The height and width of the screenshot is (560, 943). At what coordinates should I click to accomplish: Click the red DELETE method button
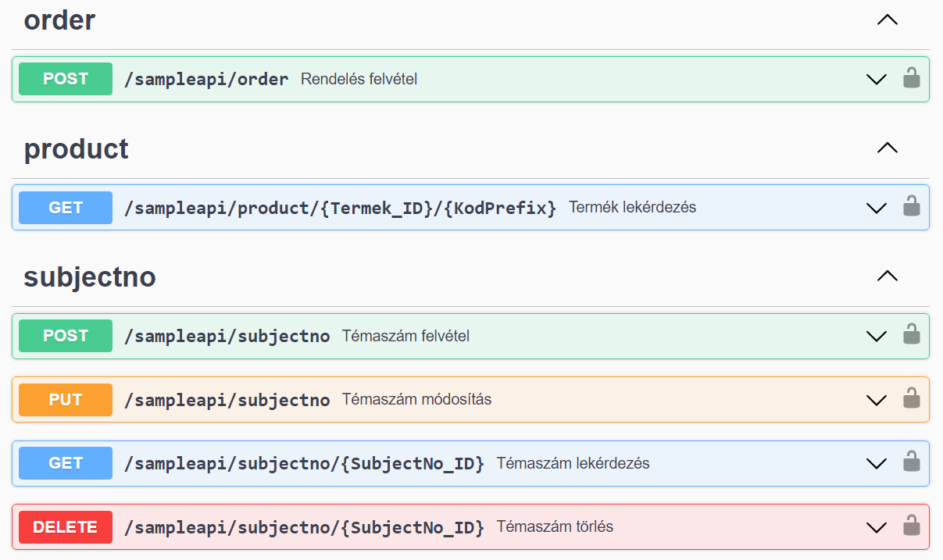click(66, 527)
